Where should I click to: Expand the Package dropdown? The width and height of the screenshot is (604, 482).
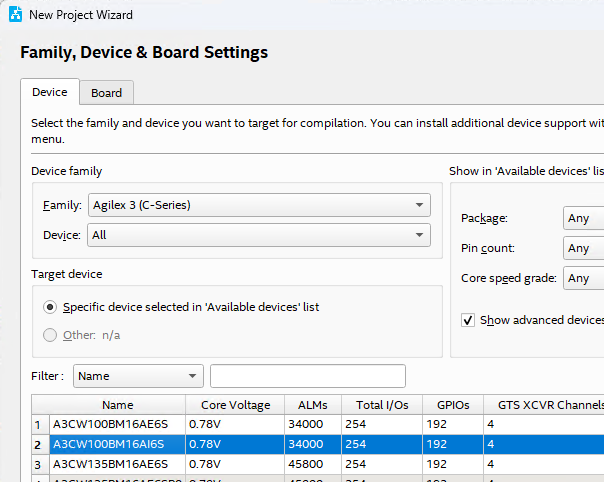(583, 218)
